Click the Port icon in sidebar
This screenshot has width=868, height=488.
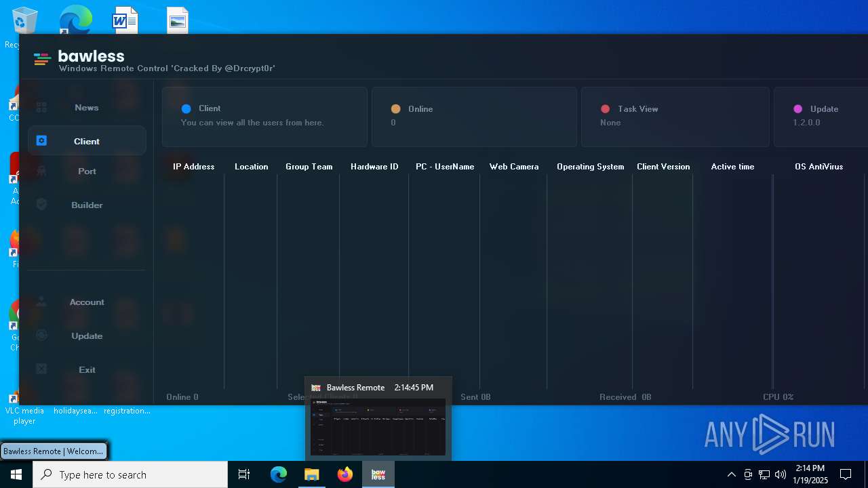[41, 171]
